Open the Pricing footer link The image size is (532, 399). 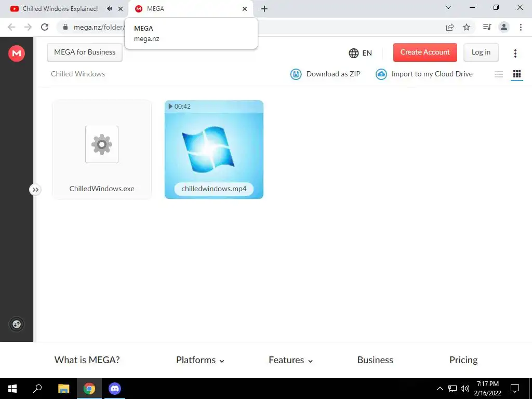pyautogui.click(x=463, y=360)
